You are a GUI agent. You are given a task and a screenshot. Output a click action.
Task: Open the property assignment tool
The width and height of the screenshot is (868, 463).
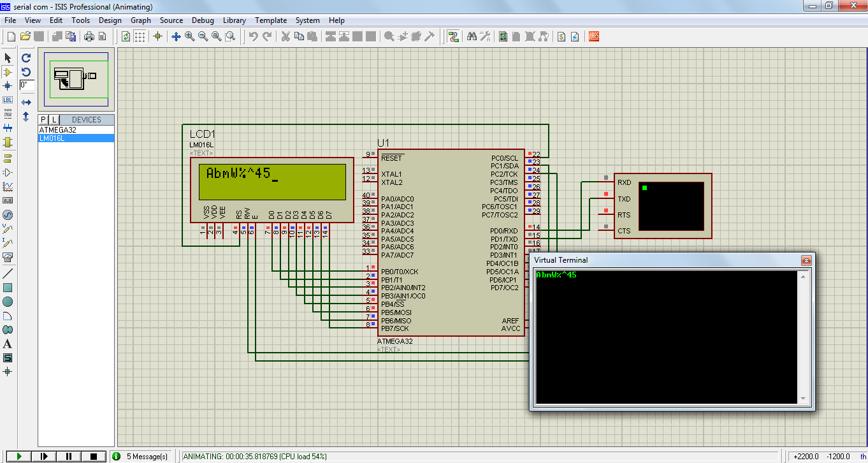[486, 36]
